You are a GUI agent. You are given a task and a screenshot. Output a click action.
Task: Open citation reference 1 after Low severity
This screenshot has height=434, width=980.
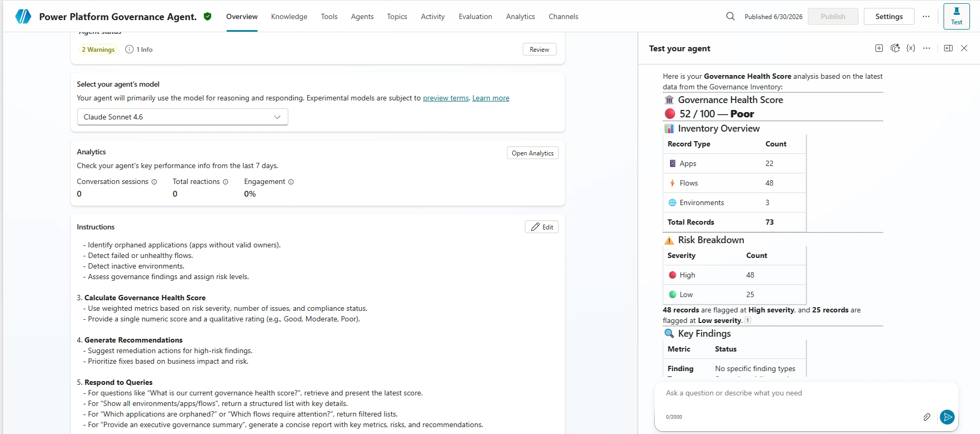click(748, 320)
